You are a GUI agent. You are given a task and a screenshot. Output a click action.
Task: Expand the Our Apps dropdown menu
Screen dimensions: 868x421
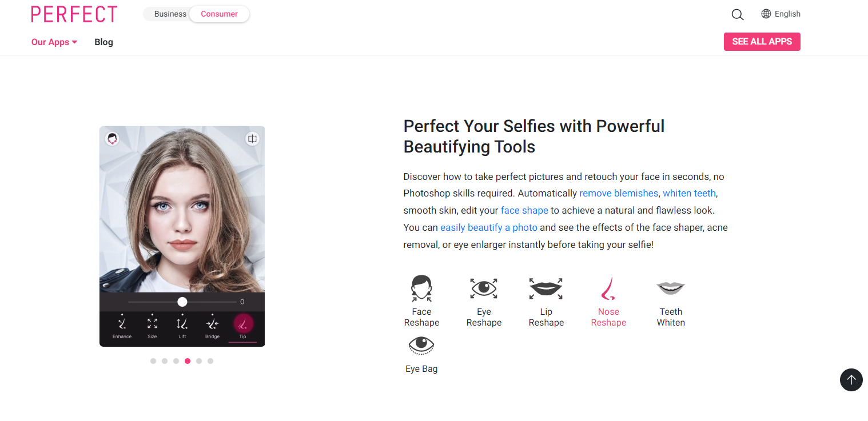click(x=54, y=42)
